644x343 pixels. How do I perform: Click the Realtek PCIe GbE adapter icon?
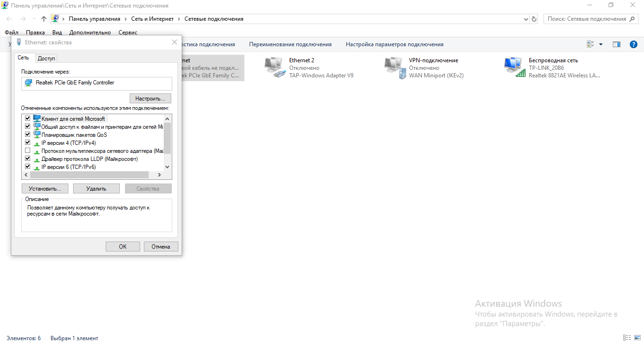(x=29, y=83)
